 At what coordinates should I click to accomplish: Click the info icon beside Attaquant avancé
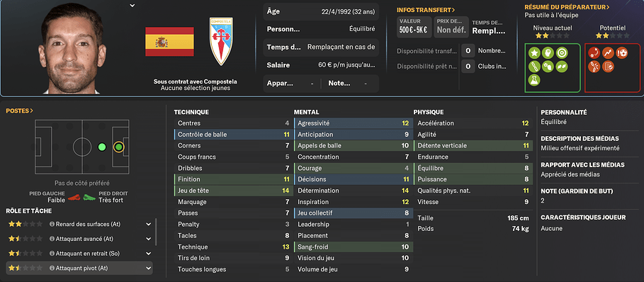(52, 239)
